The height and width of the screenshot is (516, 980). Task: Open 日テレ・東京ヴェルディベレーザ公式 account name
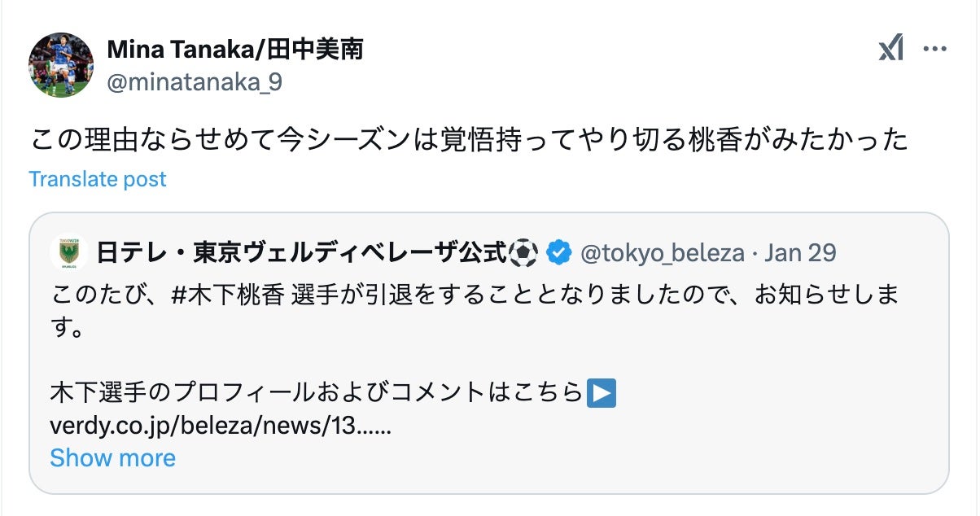301,253
